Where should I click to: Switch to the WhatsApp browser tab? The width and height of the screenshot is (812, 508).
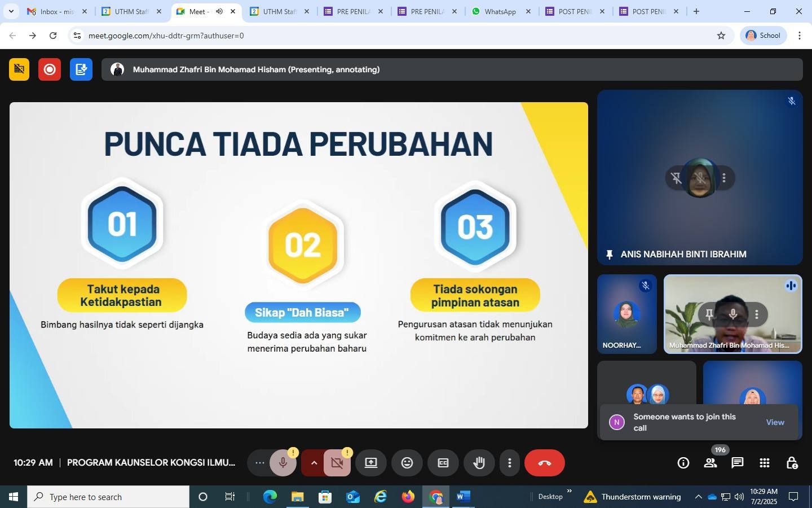click(x=500, y=11)
